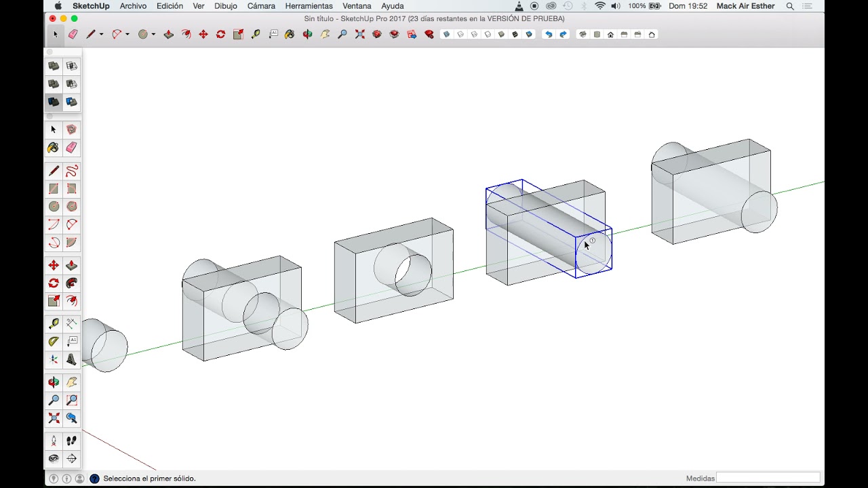Open 3D Warehouse from top toolbar

click(377, 34)
